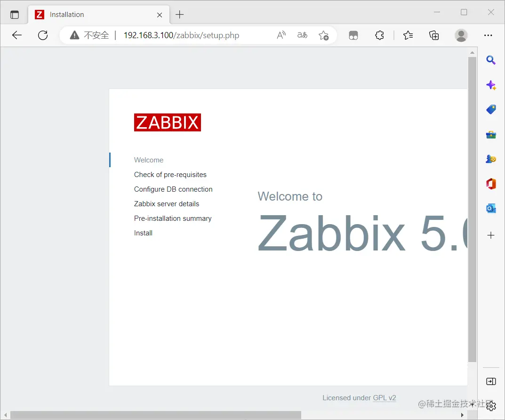The height and width of the screenshot is (420, 505).
Task: Open sidebar Games icon
Action: point(491,159)
